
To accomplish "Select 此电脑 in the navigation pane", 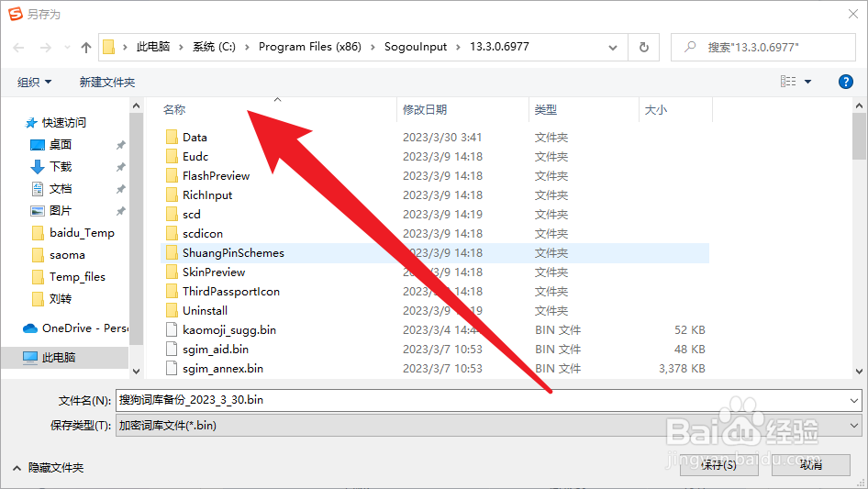I will tap(59, 358).
